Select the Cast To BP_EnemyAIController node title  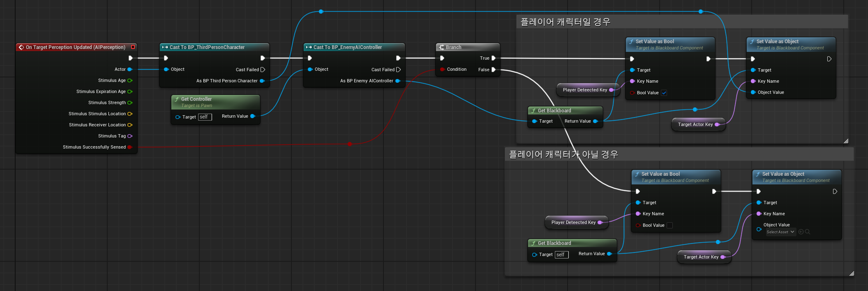coord(348,47)
